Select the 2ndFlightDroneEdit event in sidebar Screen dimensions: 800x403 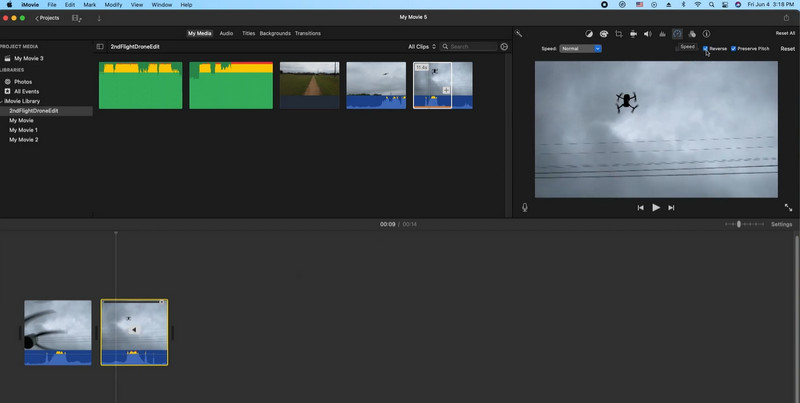(46, 111)
